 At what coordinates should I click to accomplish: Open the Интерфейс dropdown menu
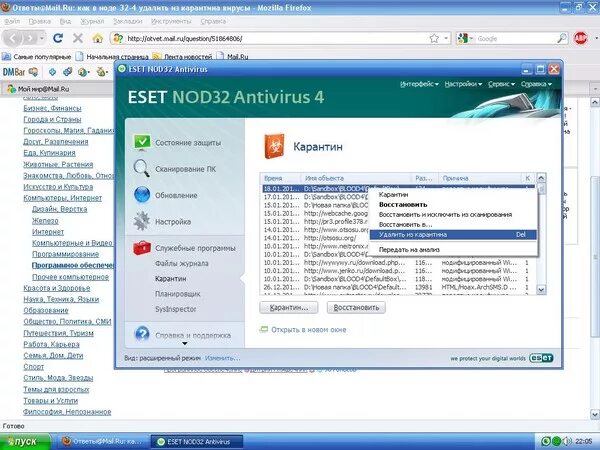point(419,84)
